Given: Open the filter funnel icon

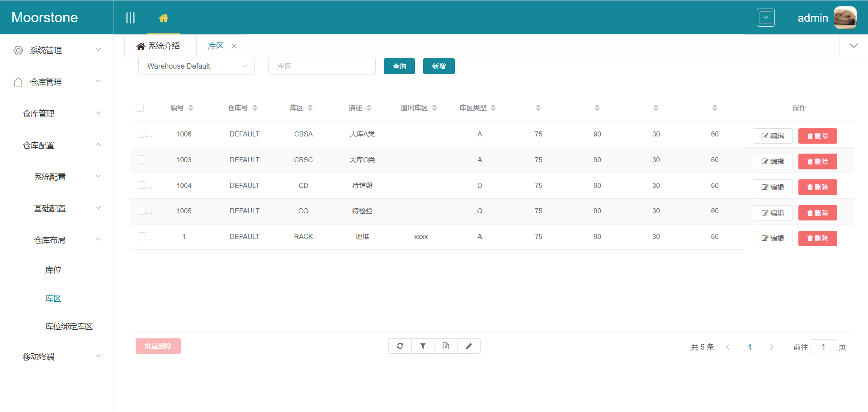Looking at the screenshot, I should [x=423, y=346].
